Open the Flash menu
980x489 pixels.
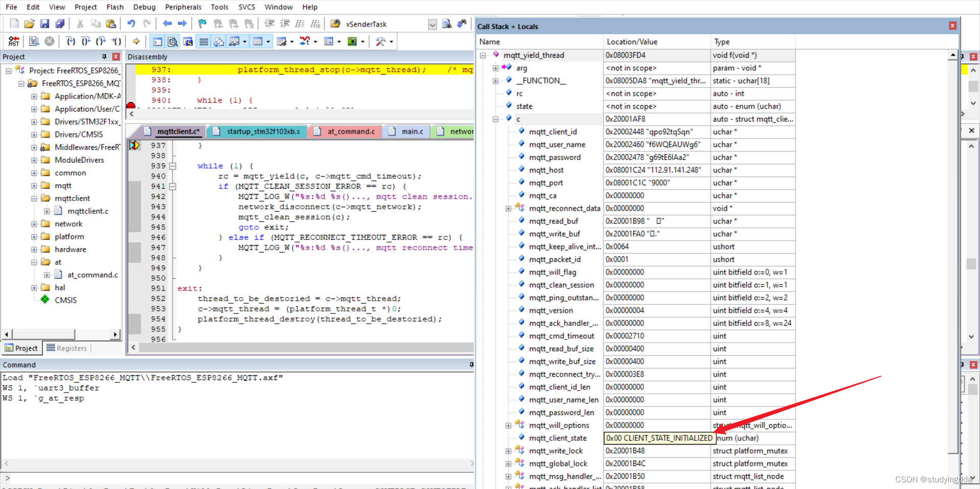pos(115,7)
